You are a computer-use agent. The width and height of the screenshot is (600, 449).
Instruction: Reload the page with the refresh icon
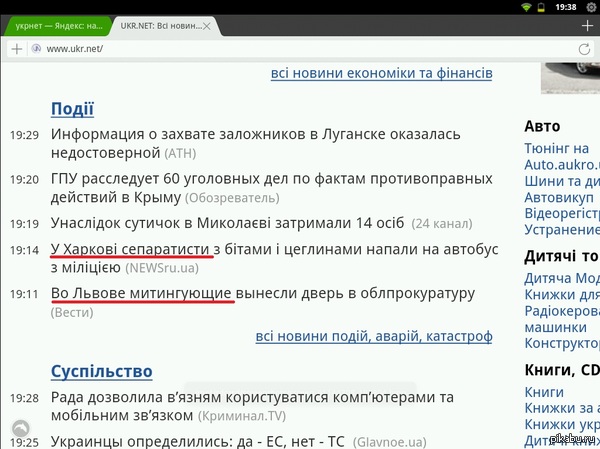(x=585, y=48)
